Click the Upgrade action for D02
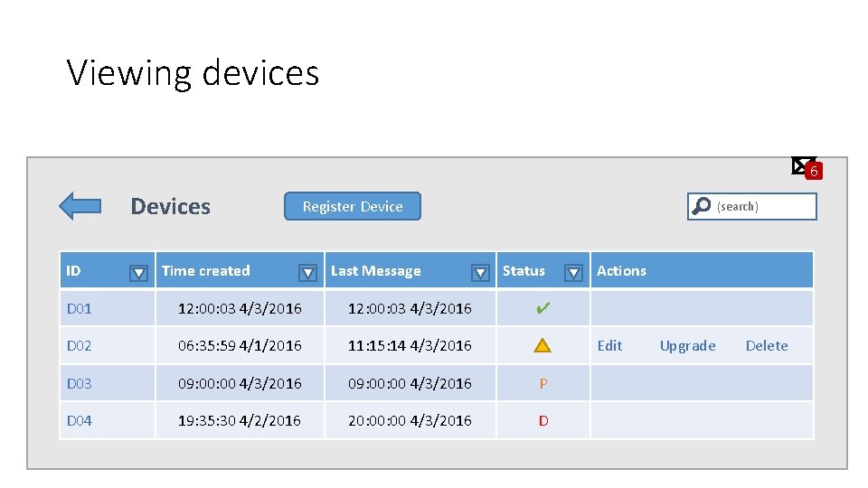This screenshot has width=868, height=488. (x=687, y=345)
